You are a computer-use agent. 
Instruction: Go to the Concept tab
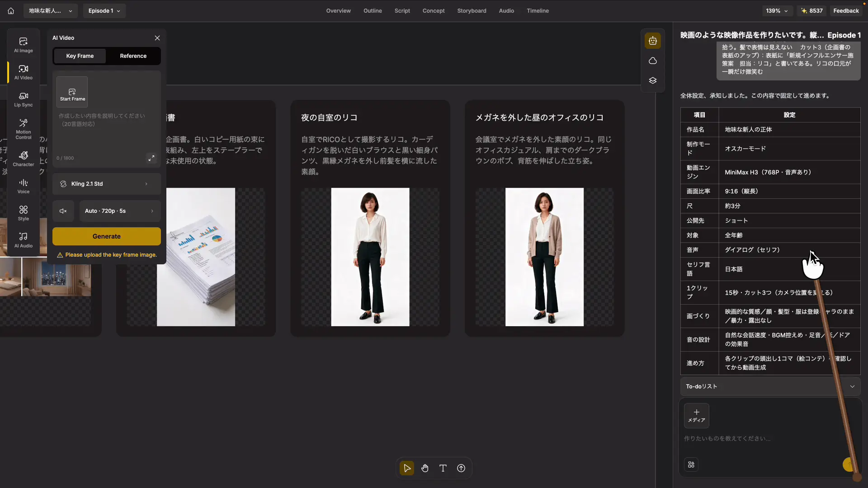coord(434,11)
